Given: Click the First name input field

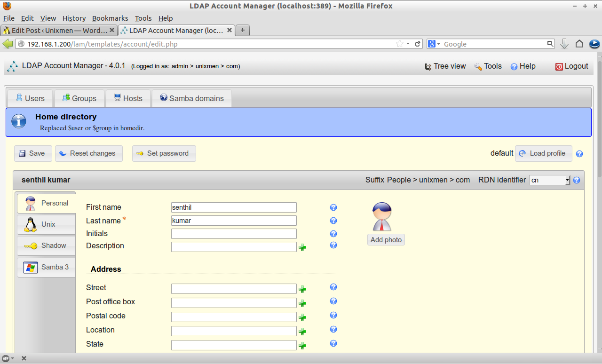Looking at the screenshot, I should (x=234, y=207).
